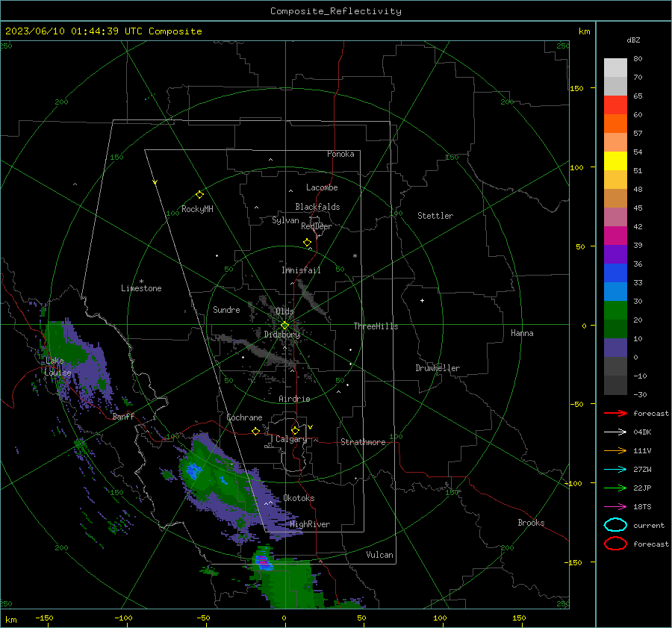Click the red forecast ellipse in legend
The height and width of the screenshot is (628, 672).
615,544
